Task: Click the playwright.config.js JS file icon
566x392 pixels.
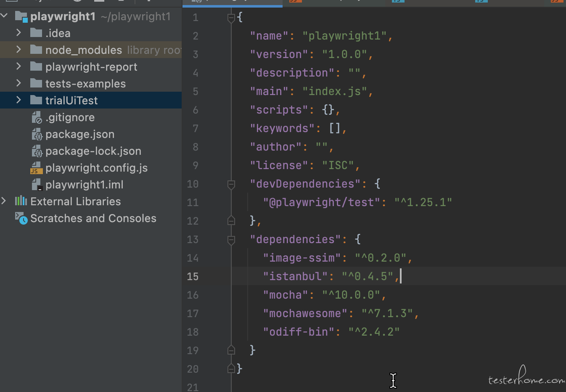Action: click(x=37, y=168)
